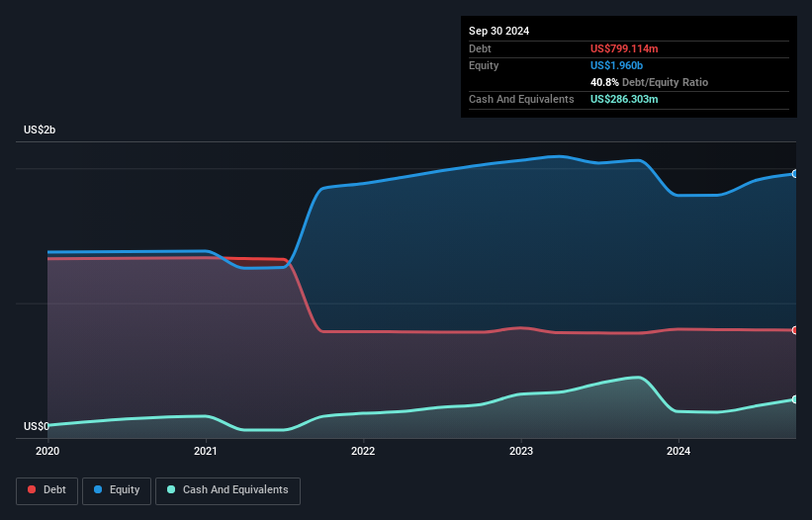The height and width of the screenshot is (520, 812).
Task: Click the blue Equity legend dot
Action: coord(98,489)
